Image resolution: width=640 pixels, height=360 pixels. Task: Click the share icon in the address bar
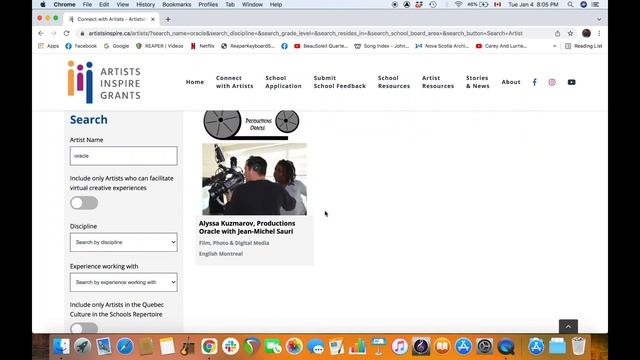558,33
